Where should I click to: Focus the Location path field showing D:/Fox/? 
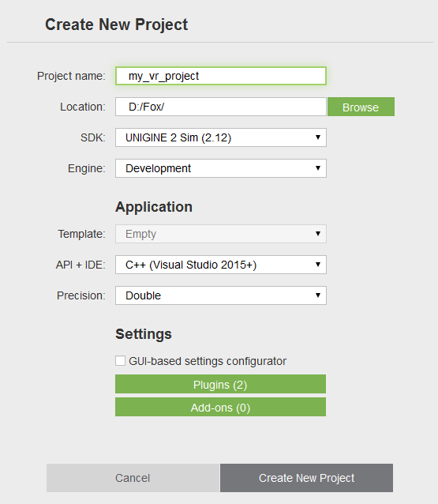coord(221,107)
